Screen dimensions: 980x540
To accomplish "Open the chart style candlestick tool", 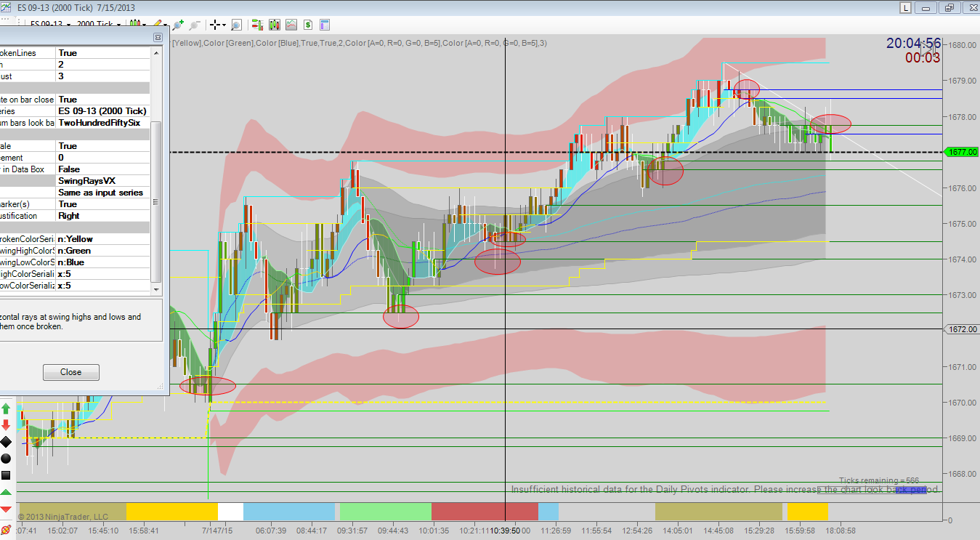I will point(134,24).
